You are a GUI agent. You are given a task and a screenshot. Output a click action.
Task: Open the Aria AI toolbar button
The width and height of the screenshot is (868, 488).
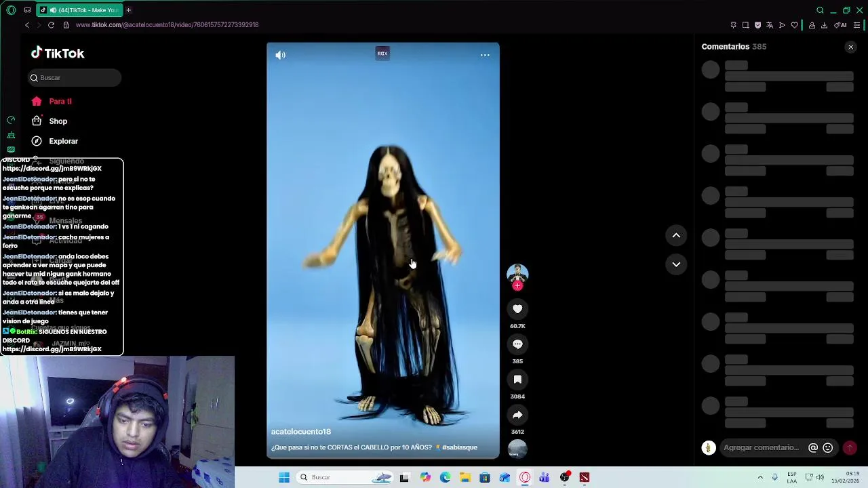coord(841,25)
